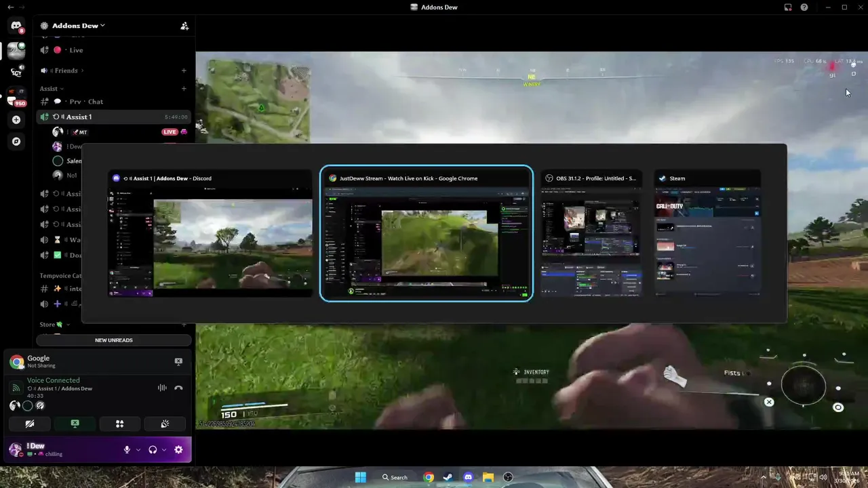868x488 pixels.
Task: Open microphone input options chevron
Action: (x=138, y=449)
